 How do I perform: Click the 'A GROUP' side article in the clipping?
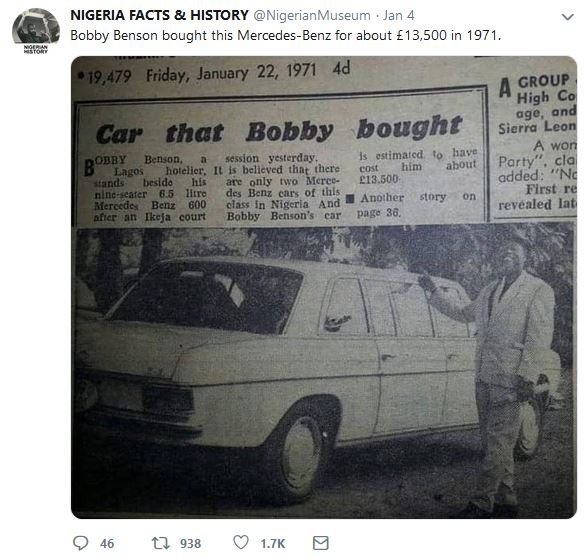pyautogui.click(x=537, y=142)
